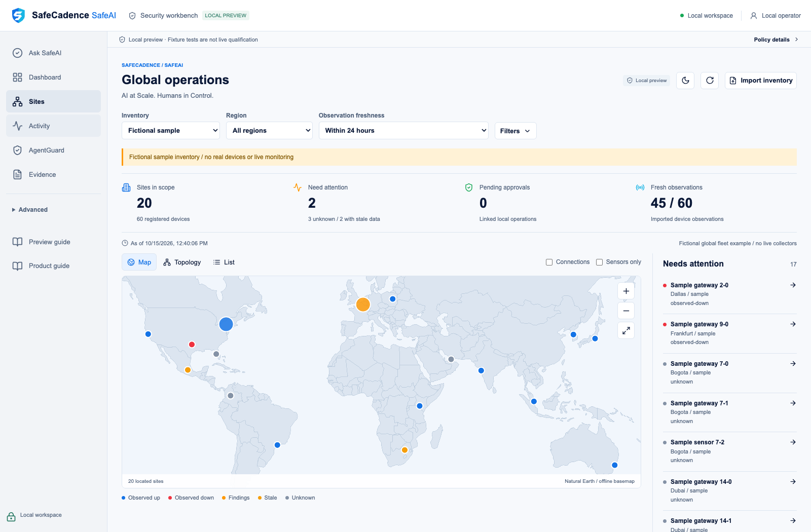Click the orange South Africa site marker
This screenshot has width=811, height=532.
point(404,450)
